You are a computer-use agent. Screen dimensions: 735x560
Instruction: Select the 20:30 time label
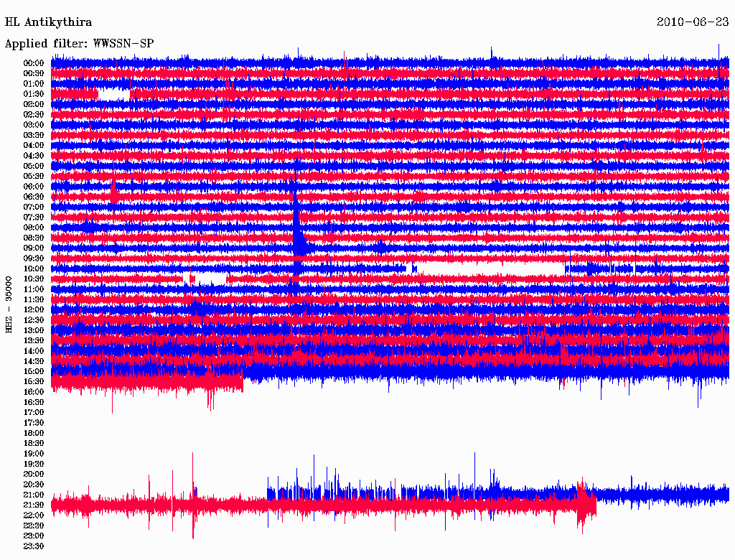[x=34, y=485]
